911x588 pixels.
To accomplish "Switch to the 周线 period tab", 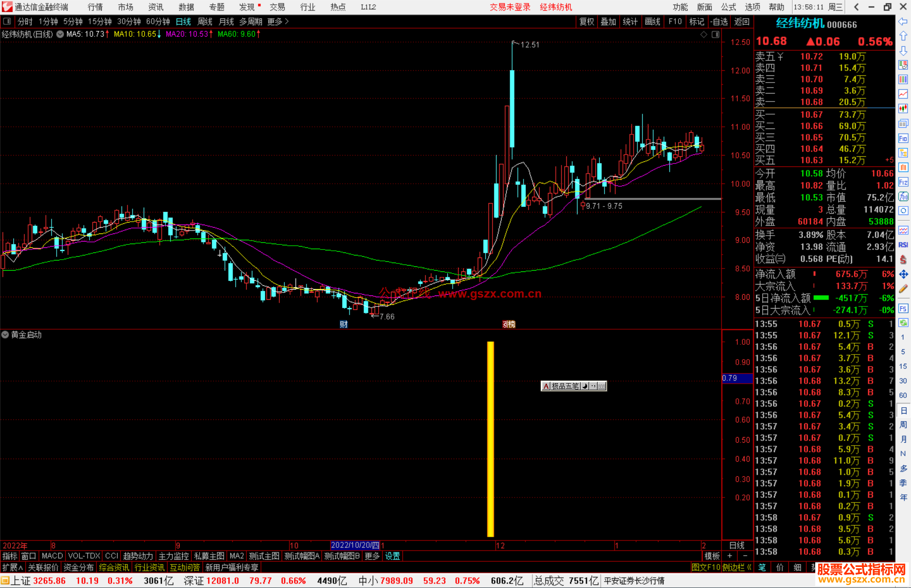I will [x=205, y=21].
